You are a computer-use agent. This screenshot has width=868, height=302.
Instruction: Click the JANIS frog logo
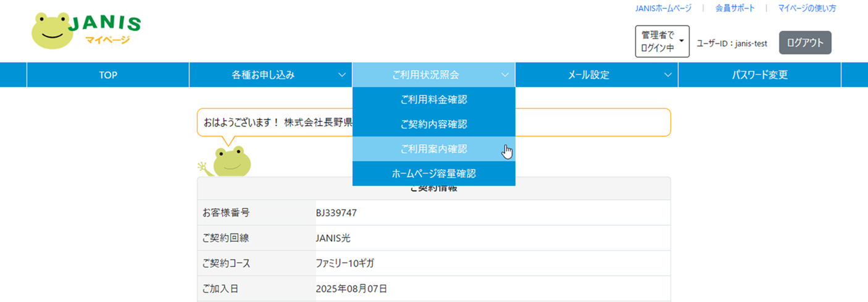(x=86, y=31)
